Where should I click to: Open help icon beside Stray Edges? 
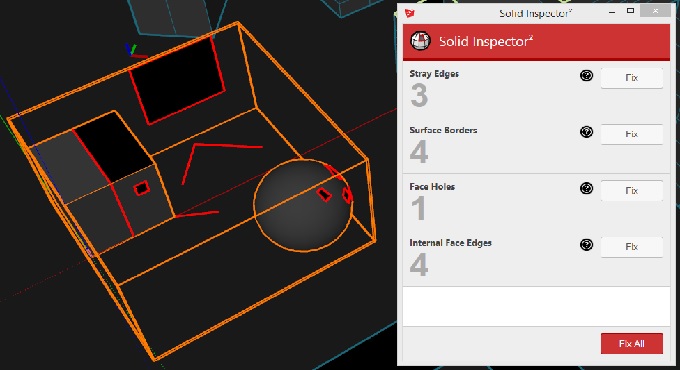(x=586, y=76)
